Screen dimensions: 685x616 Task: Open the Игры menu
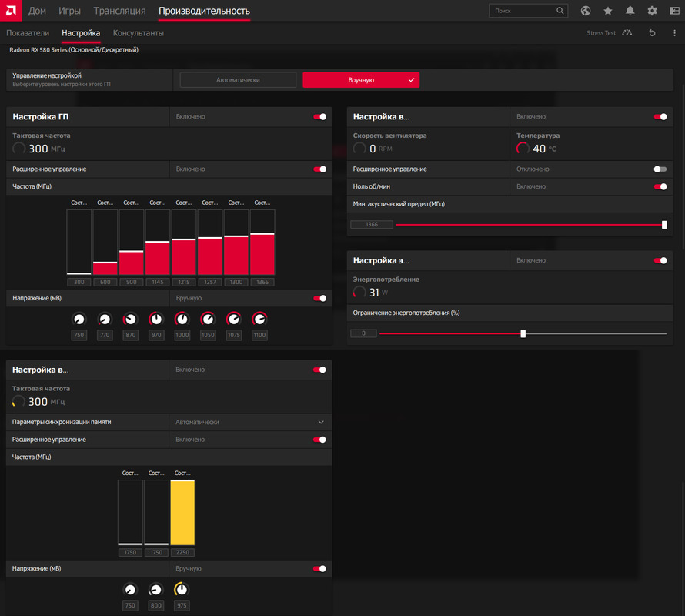click(x=69, y=11)
